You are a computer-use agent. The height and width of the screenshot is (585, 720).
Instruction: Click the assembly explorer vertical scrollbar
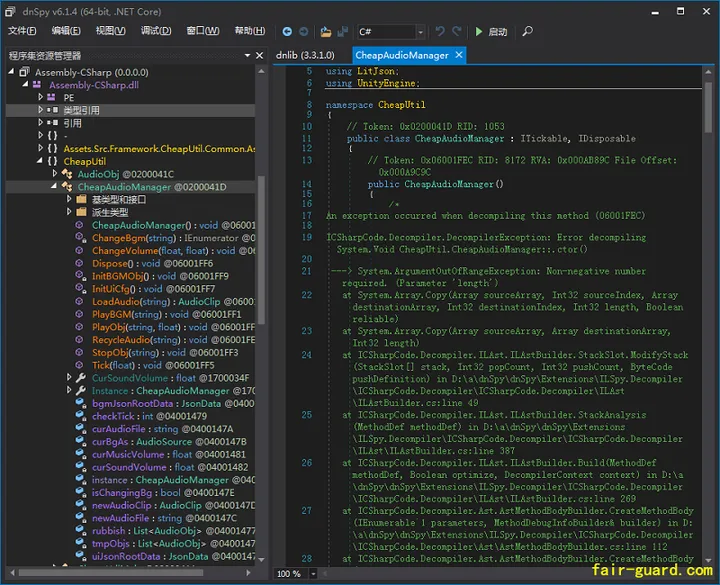pyautogui.click(x=262, y=250)
